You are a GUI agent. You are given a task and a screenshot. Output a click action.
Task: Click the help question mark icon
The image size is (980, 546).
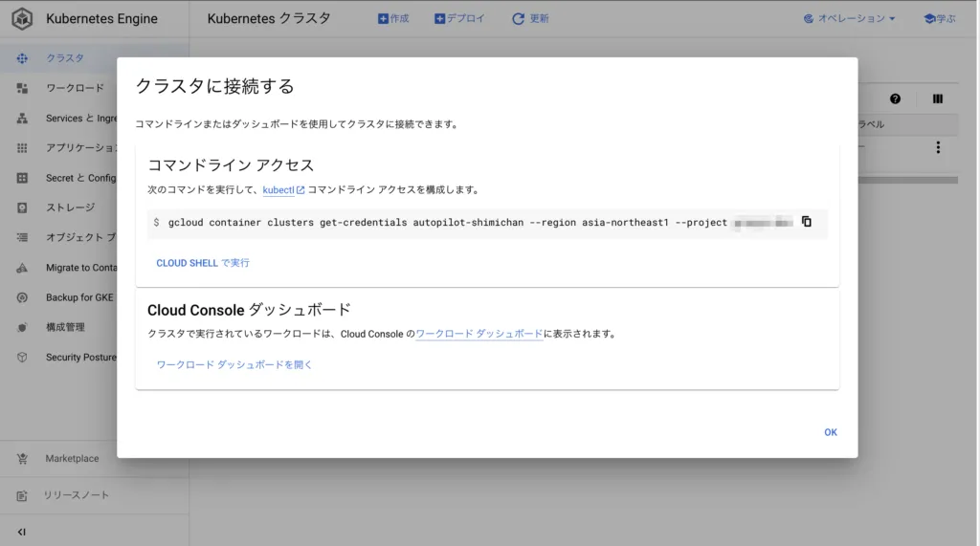coord(895,98)
